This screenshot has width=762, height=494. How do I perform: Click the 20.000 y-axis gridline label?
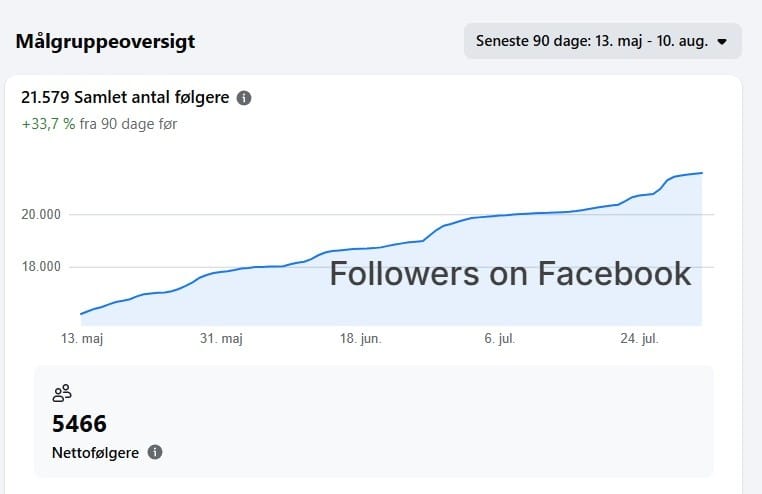41,214
